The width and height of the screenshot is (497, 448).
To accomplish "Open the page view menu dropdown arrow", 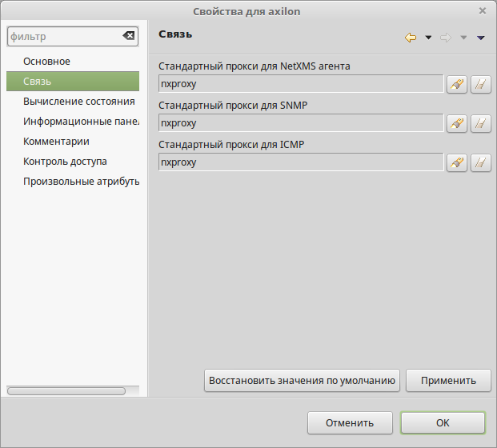I will pyautogui.click(x=481, y=38).
